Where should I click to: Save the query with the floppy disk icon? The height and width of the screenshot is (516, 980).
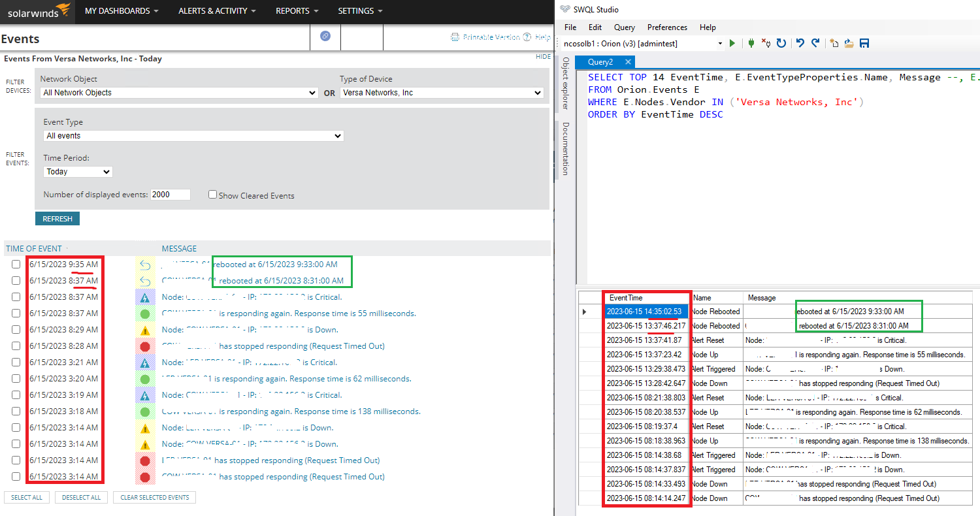(x=864, y=43)
